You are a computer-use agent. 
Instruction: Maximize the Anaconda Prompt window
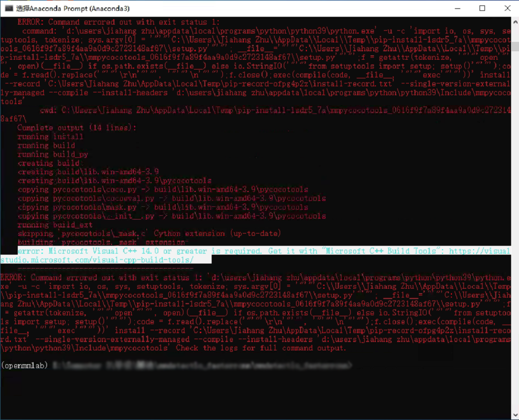click(482, 8)
